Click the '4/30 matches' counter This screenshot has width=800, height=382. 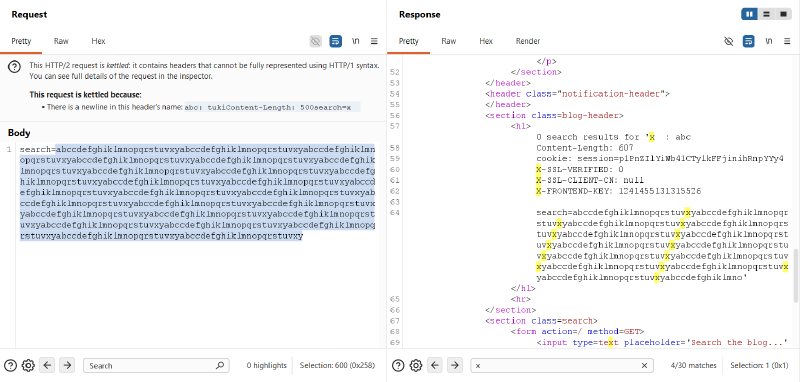(x=694, y=365)
